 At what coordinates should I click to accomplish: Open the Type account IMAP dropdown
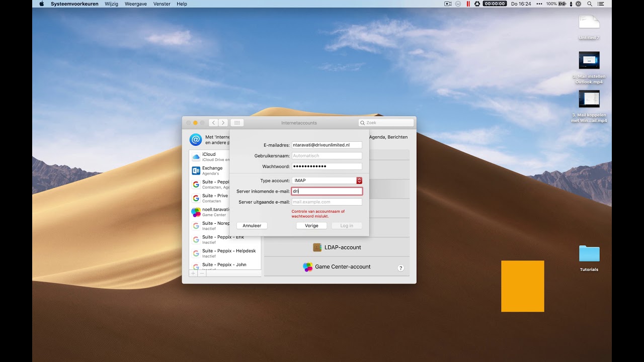click(x=327, y=180)
